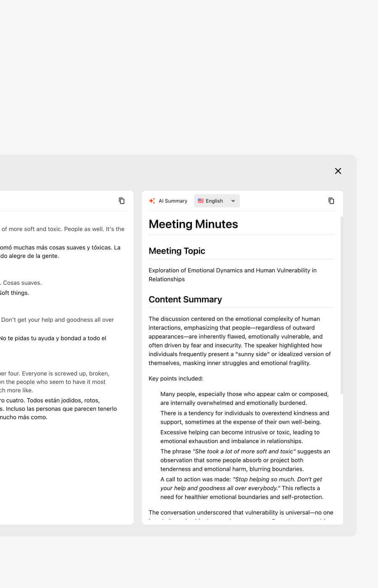Screen dimensions: 378x588
Task: Click transcript line 'No te pidas tu ayuda y bondad'
Action: 53,338
